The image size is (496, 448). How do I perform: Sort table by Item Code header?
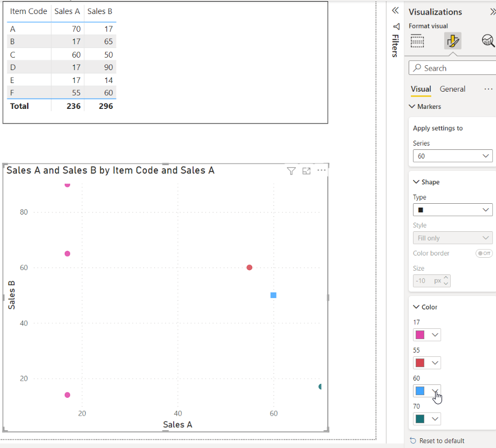[29, 11]
